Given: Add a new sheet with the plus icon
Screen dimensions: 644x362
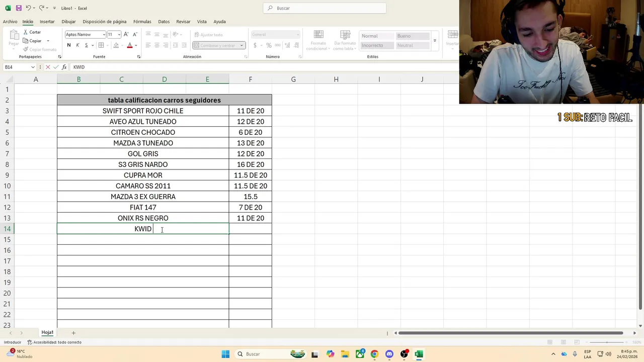Looking at the screenshot, I should pos(73,333).
